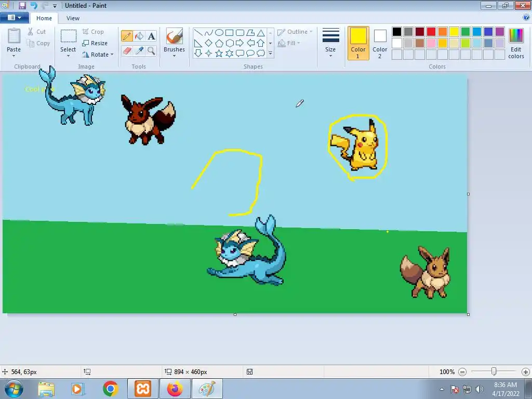Choose the Four-point star shape
The width and height of the screenshot is (532, 399).
209,54
